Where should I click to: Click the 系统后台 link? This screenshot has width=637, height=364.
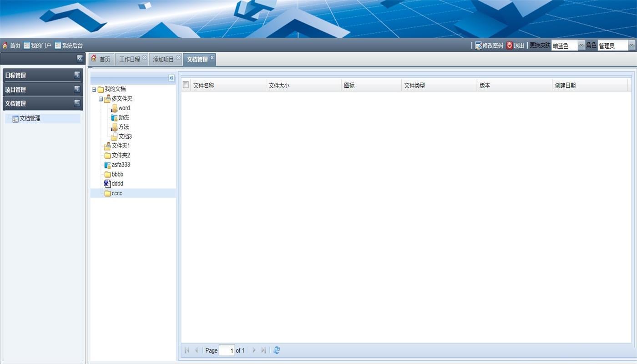point(72,45)
